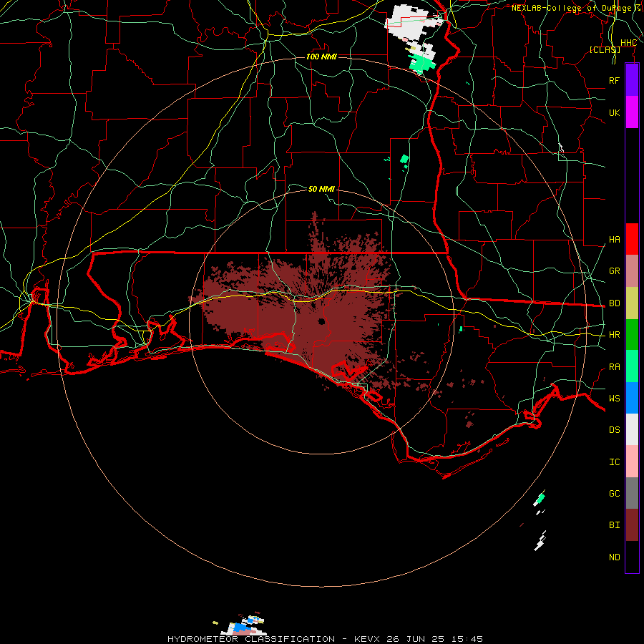Image resolution: width=644 pixels, height=644 pixels.
Task: Select the pink IC legend swatch
Action: (x=632, y=462)
